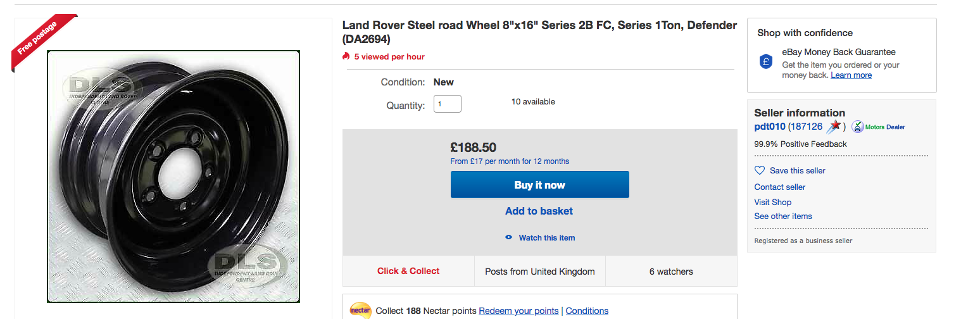
Task: Open seller profile pdt010
Action: coord(770,127)
